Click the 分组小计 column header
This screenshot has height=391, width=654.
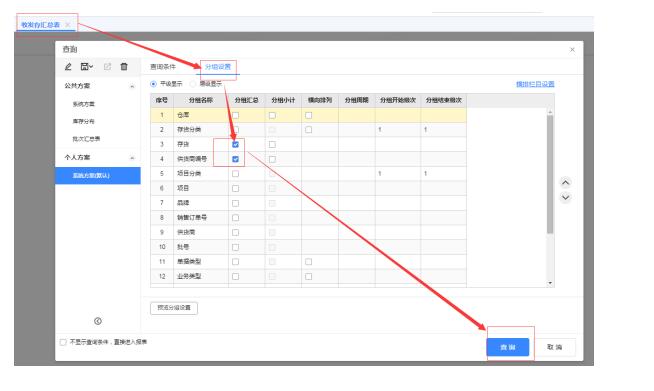(x=283, y=101)
